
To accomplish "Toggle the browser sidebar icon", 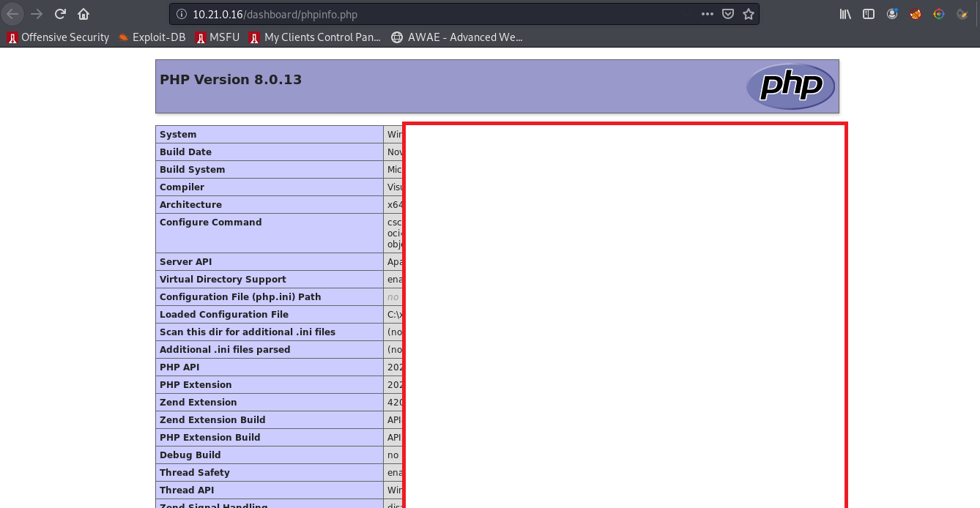I will [869, 14].
